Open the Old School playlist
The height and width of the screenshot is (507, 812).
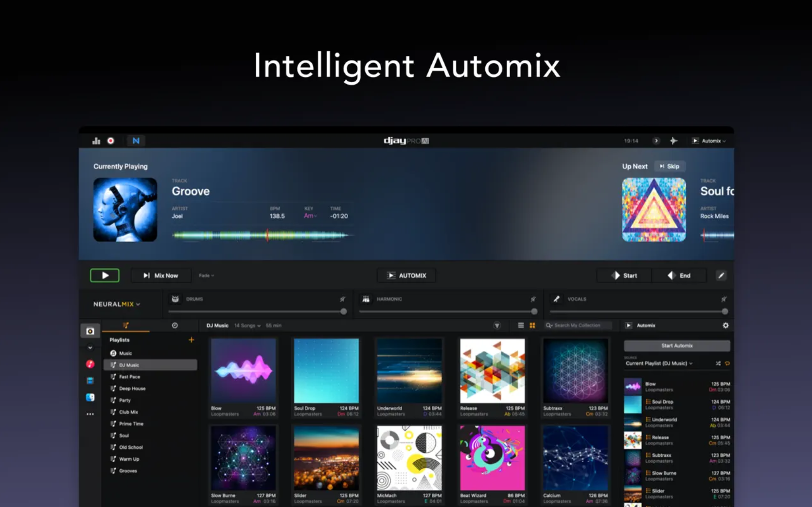[x=150, y=447]
